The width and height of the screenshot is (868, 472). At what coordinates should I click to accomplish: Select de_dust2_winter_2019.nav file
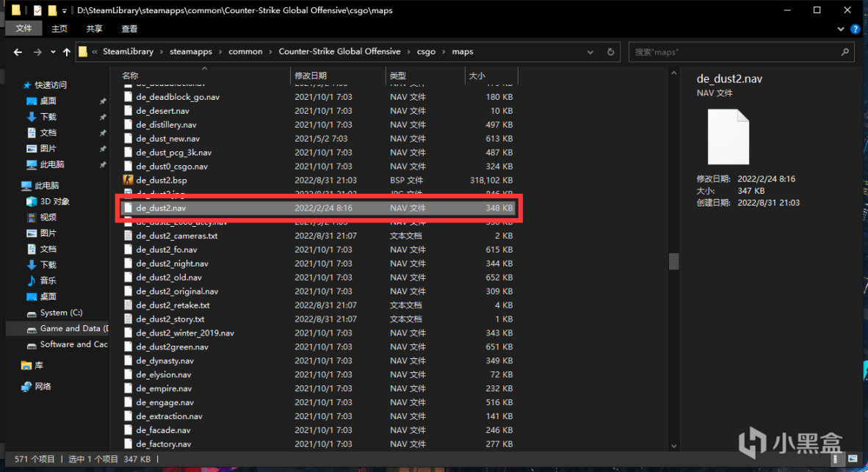click(x=185, y=333)
